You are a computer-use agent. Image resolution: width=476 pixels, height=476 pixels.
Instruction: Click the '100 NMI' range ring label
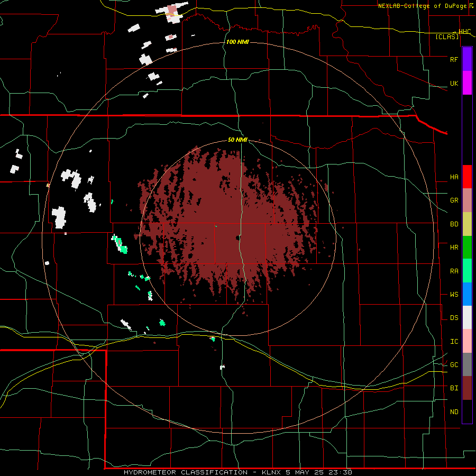click(237, 42)
